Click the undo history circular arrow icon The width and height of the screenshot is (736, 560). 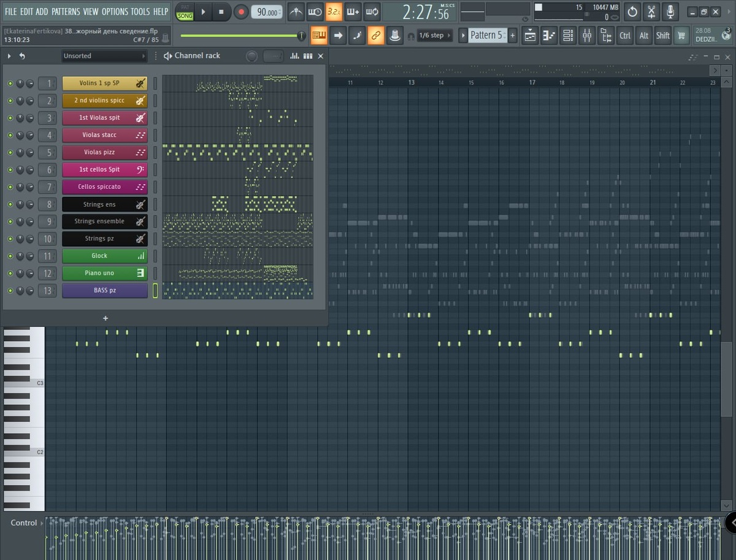pyautogui.click(x=632, y=12)
